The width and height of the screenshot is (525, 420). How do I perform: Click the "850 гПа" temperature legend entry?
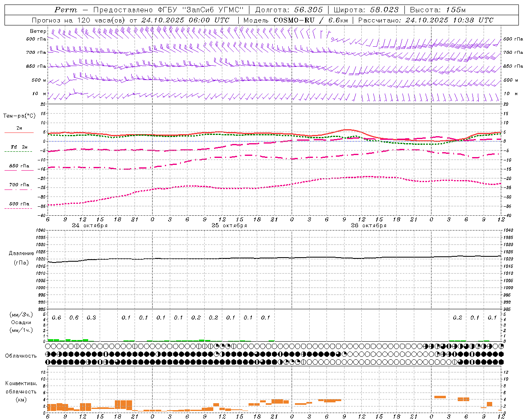pyautogui.click(x=19, y=168)
